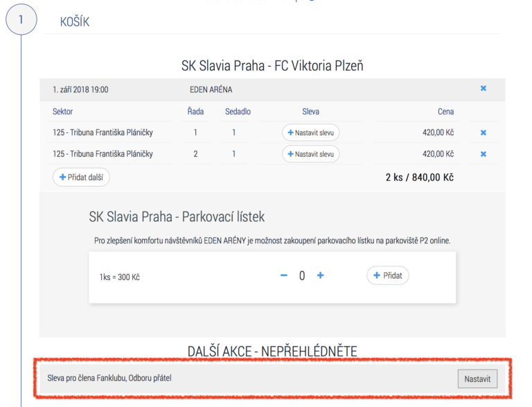Remove the whole SK Slavia match from cart
532x407 pixels.
click(x=483, y=88)
